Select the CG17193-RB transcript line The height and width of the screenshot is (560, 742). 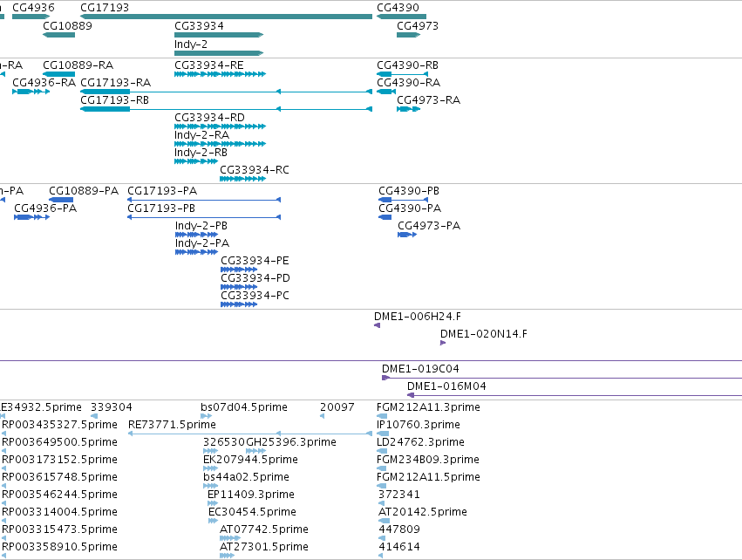(x=226, y=109)
